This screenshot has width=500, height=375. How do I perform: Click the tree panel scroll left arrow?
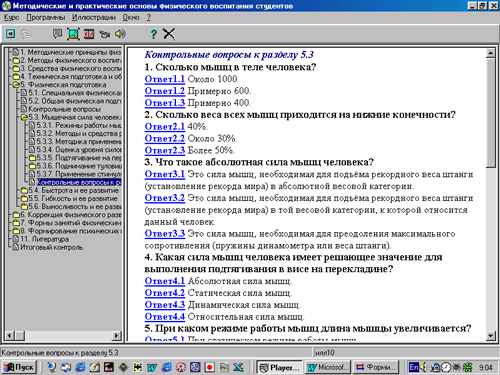tap(10, 335)
